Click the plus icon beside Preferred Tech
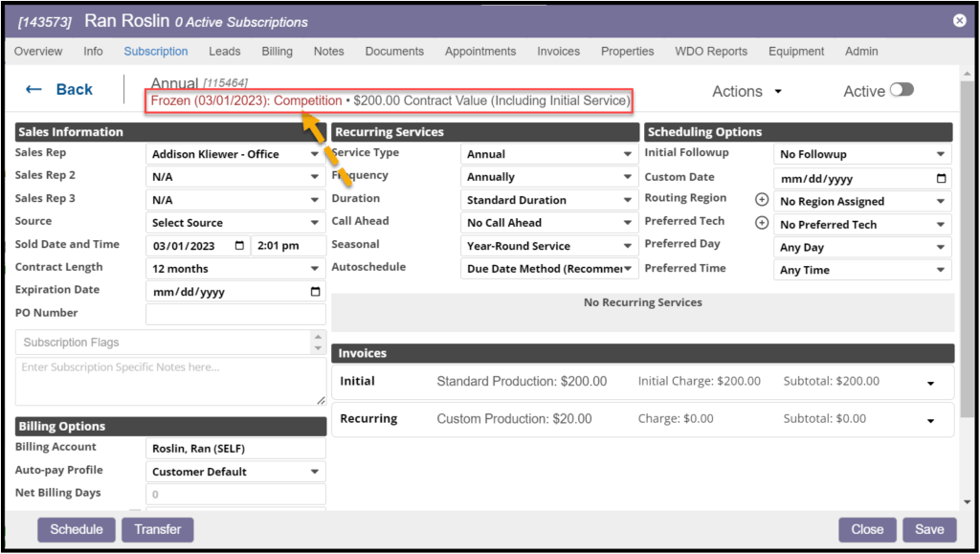 [x=762, y=223]
